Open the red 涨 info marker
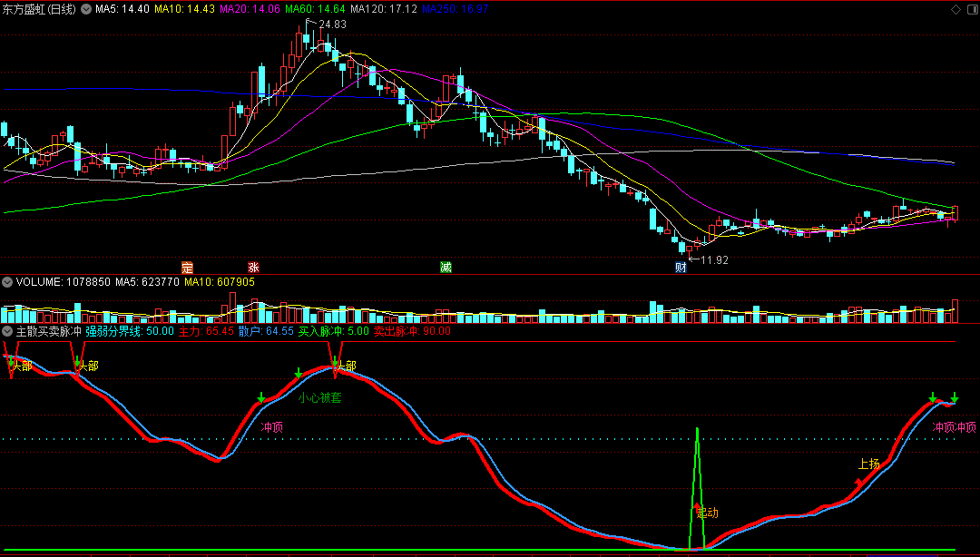The height and width of the screenshot is (557, 980). pyautogui.click(x=253, y=268)
